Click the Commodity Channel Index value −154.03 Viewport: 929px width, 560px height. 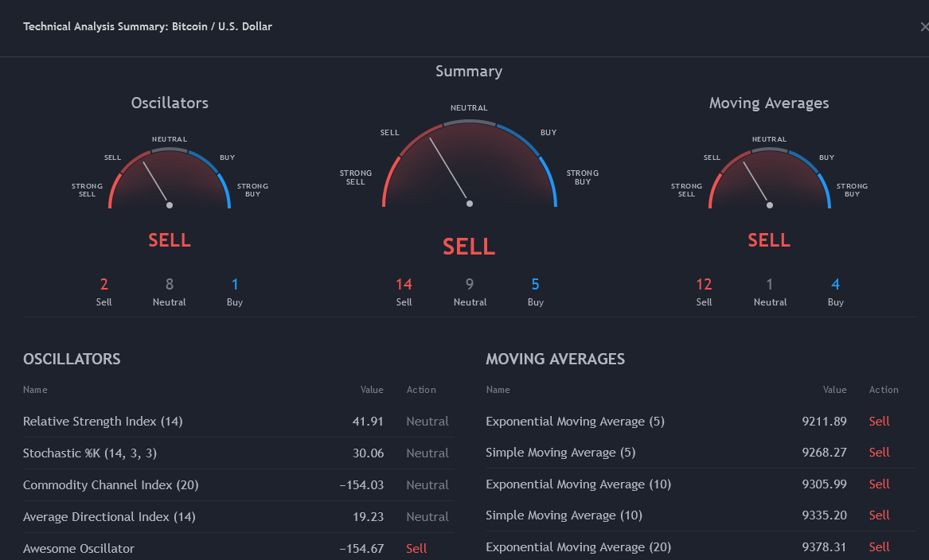(361, 485)
